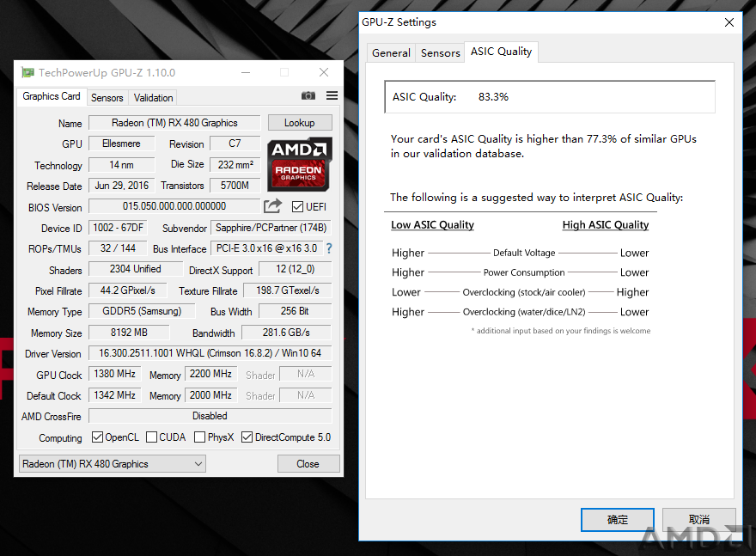Click the Memory Type field GDDR5 (Samsung)
This screenshot has width=756, height=556.
pos(142,311)
